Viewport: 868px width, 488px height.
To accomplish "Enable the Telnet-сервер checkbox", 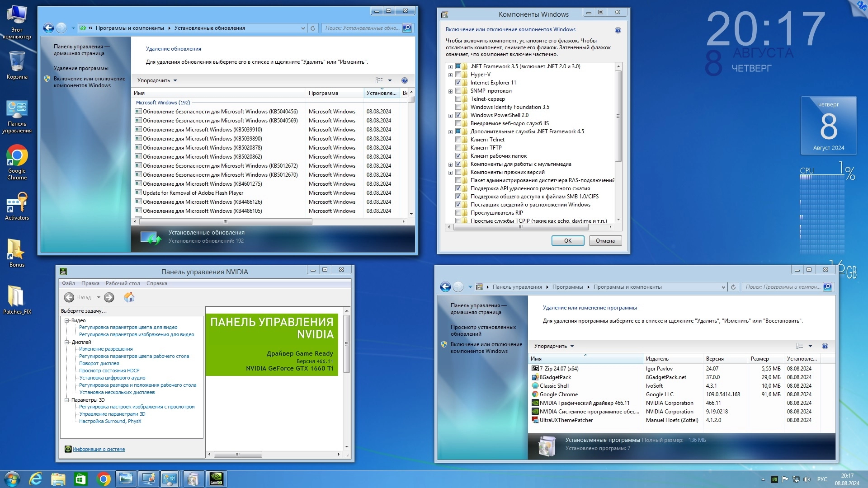I will (458, 99).
